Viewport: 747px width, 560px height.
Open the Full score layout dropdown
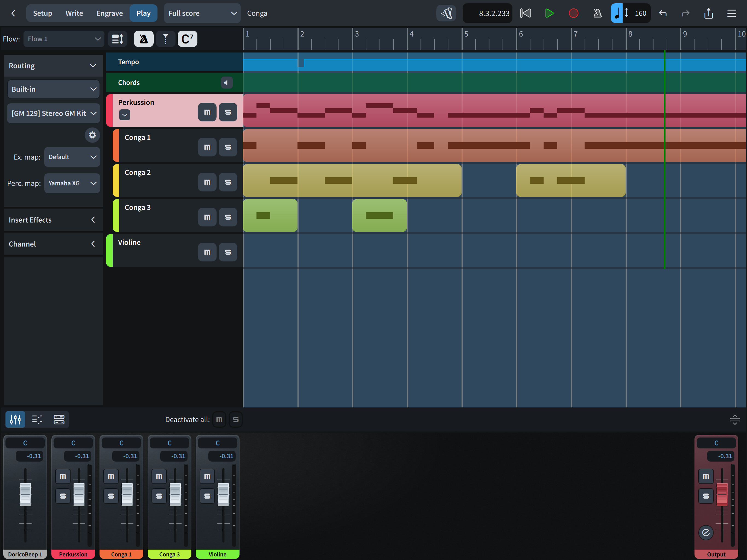[x=202, y=13]
